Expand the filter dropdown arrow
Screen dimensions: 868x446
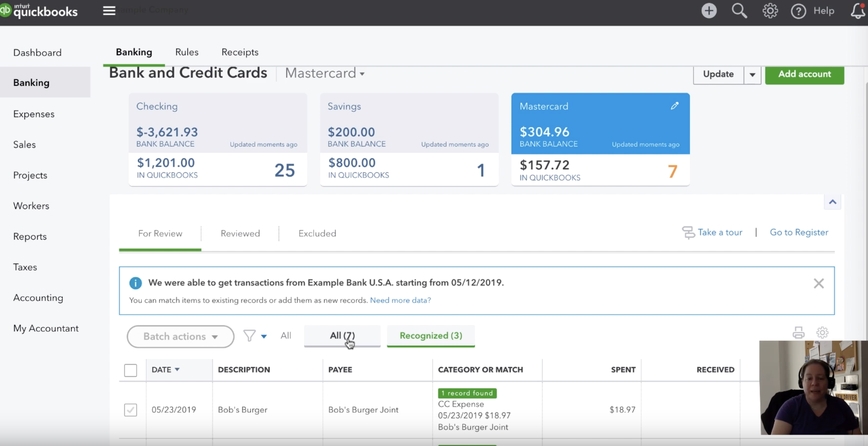point(264,336)
